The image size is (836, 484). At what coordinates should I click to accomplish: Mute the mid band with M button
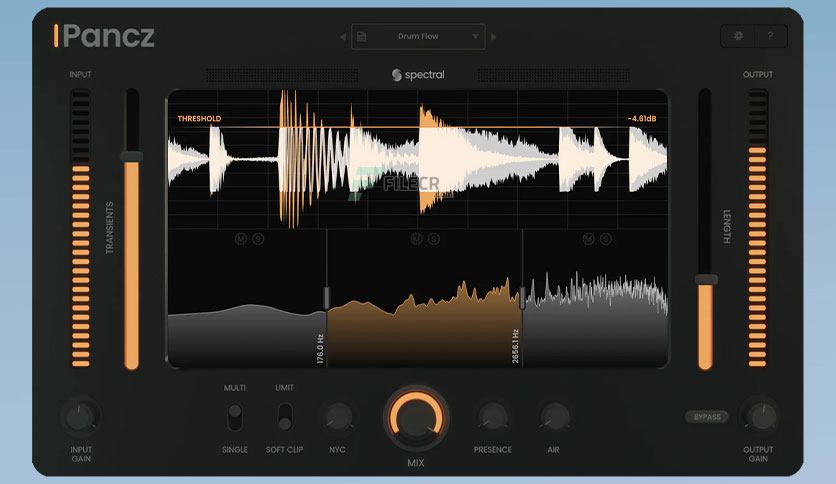point(416,239)
